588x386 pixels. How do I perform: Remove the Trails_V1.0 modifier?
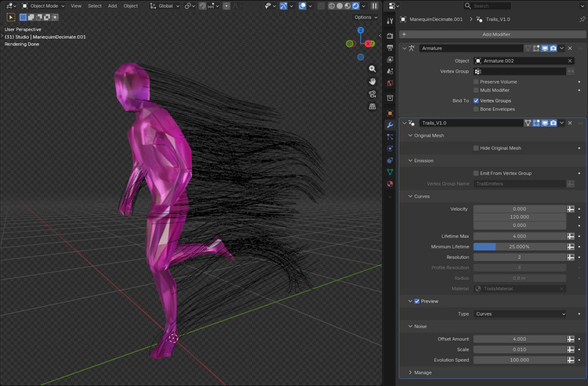click(570, 123)
